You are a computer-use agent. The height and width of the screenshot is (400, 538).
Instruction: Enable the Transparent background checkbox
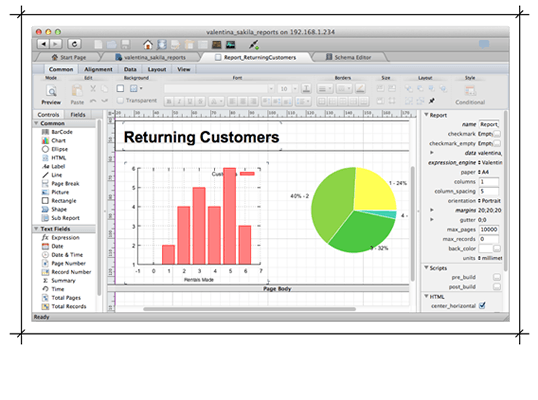[x=120, y=101]
